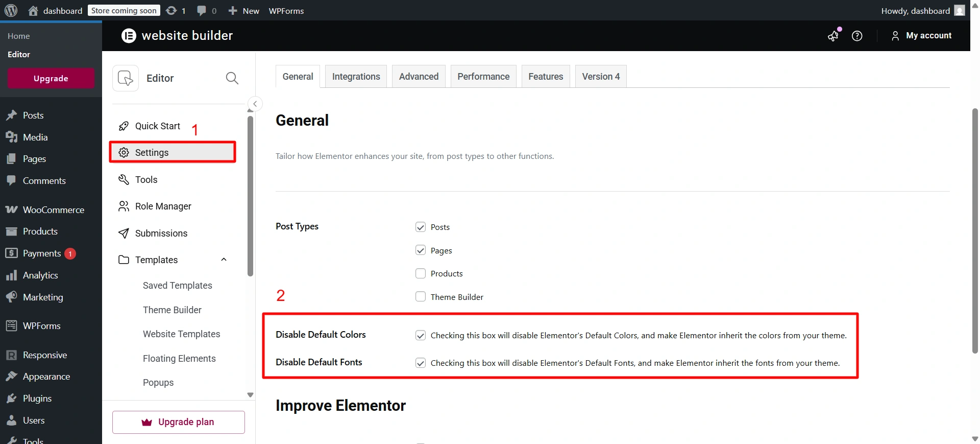Collapse the Editor sidebar with arrow button
Image resolution: width=980 pixels, height=444 pixels.
coord(255,104)
